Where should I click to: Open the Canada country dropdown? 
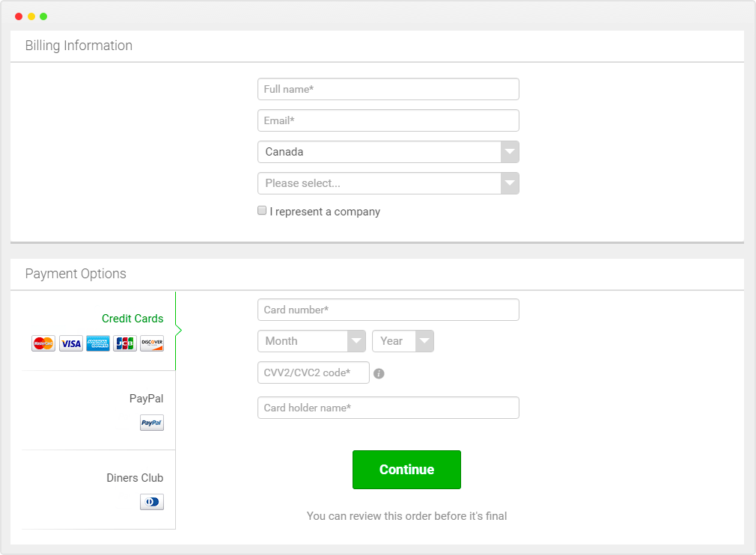388,152
